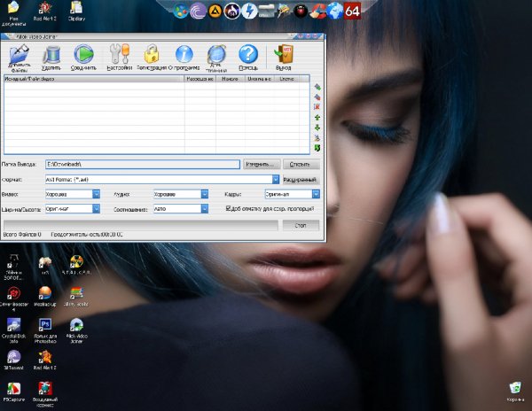Click the green refresh icon beside list
The width and height of the screenshot is (532, 411).
tap(317, 148)
